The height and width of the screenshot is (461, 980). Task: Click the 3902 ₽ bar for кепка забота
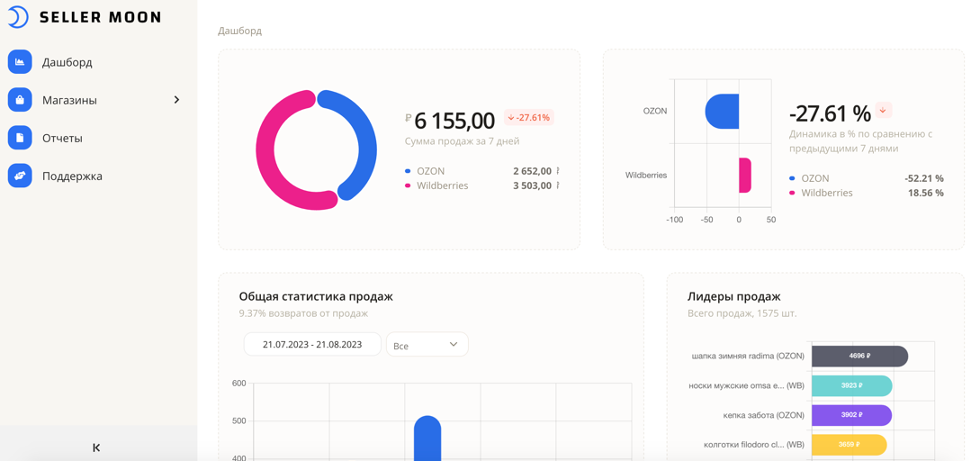click(851, 415)
